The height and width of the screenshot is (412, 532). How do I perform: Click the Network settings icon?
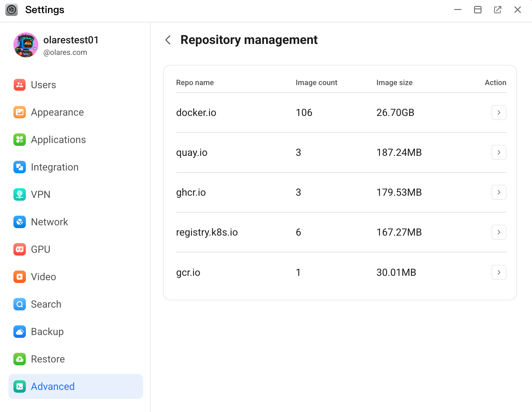[20, 222]
